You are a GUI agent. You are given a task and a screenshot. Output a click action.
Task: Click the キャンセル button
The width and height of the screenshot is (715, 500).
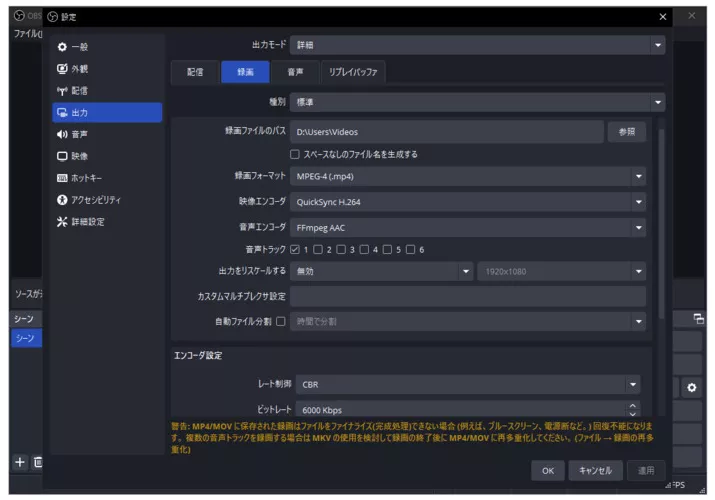[595, 471]
